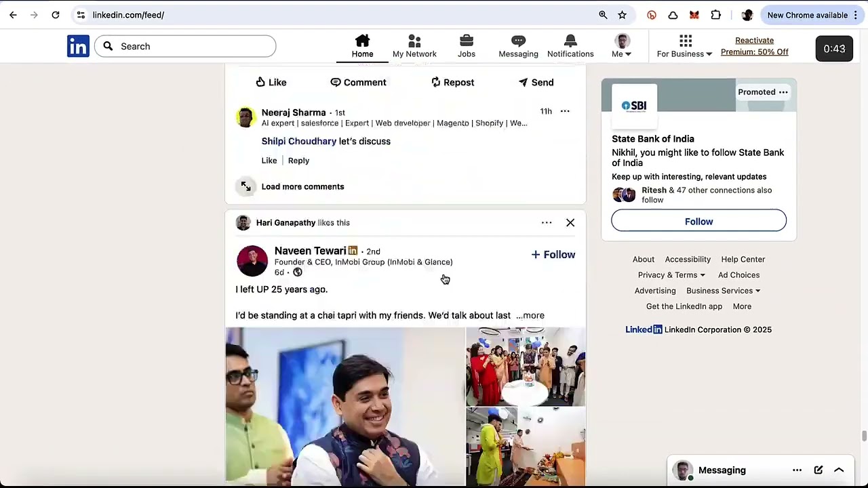
Task: Expand post text with ...more
Action: click(530, 315)
